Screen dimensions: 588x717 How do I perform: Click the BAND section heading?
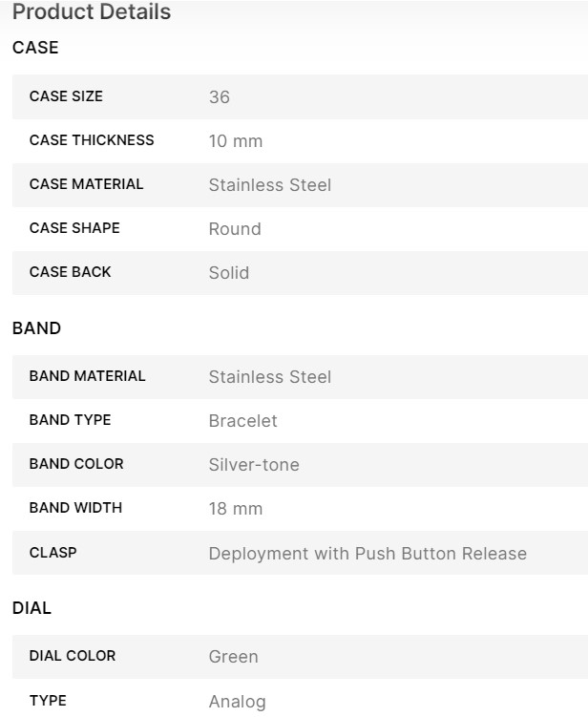[x=36, y=328]
